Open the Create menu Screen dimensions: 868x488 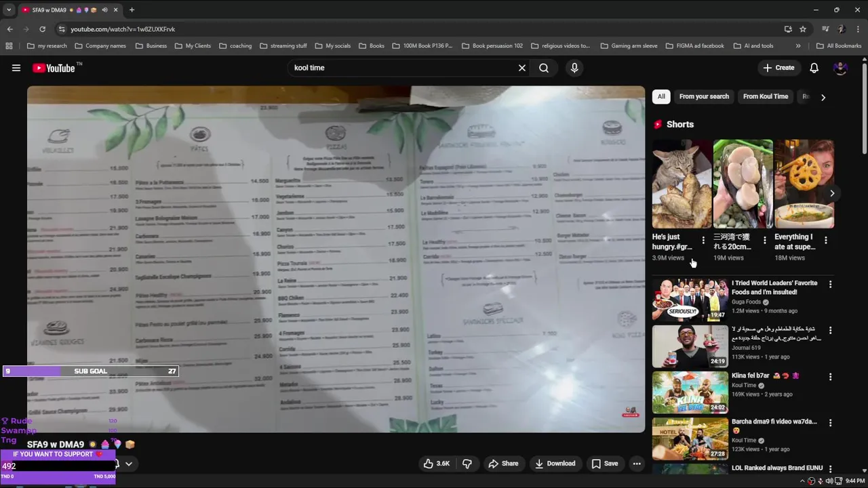[x=778, y=68]
